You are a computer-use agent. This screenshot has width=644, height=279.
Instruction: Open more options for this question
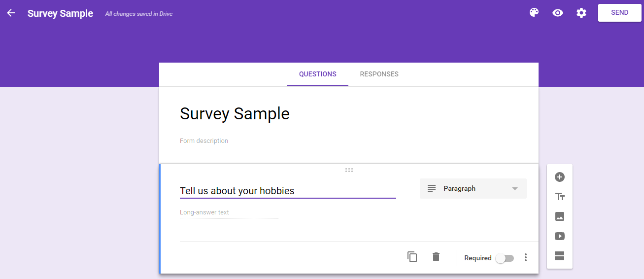(x=526, y=257)
